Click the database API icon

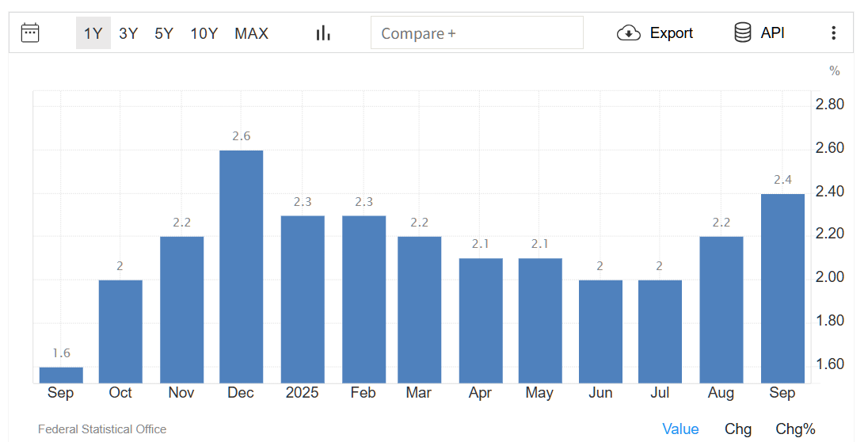(x=742, y=32)
